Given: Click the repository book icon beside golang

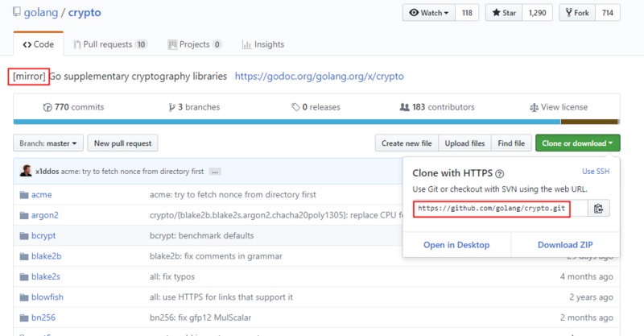Looking at the screenshot, I should click(x=16, y=12).
